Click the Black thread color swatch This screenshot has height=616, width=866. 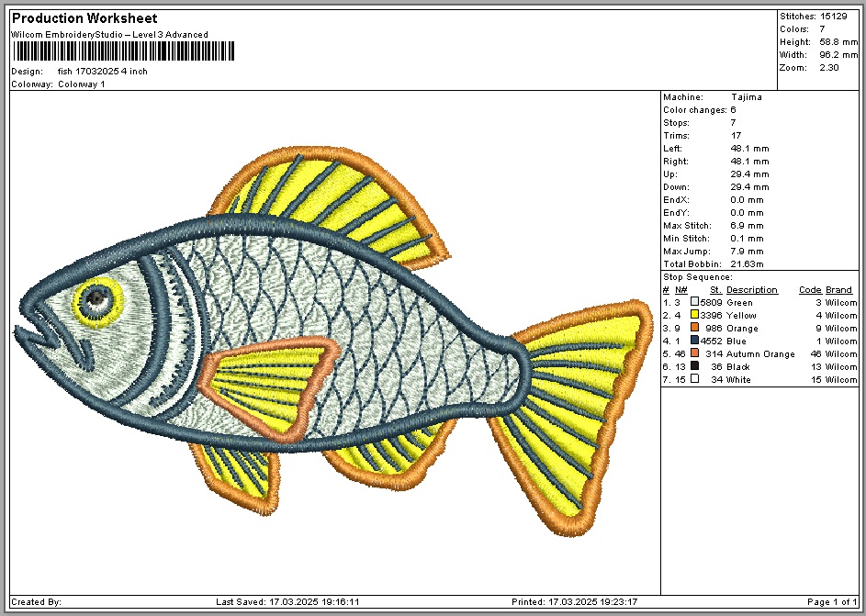694,366
